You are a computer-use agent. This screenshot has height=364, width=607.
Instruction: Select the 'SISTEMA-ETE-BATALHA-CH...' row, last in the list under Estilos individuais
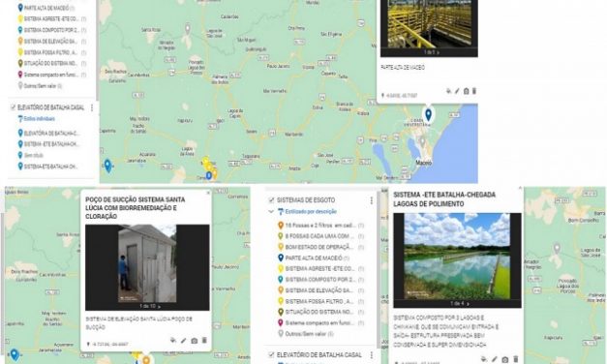(48, 167)
